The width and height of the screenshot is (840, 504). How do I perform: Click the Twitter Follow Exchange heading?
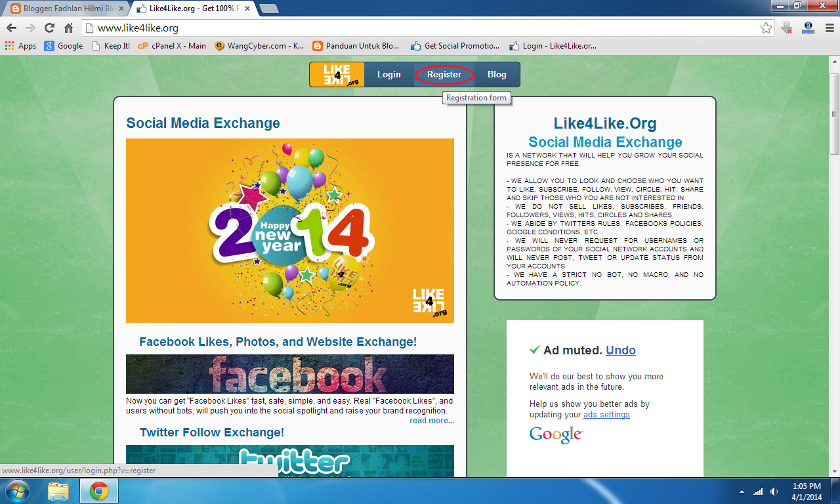212,432
